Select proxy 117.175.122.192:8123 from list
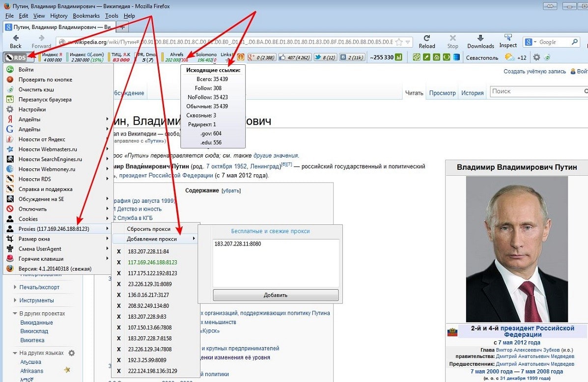 tap(152, 273)
